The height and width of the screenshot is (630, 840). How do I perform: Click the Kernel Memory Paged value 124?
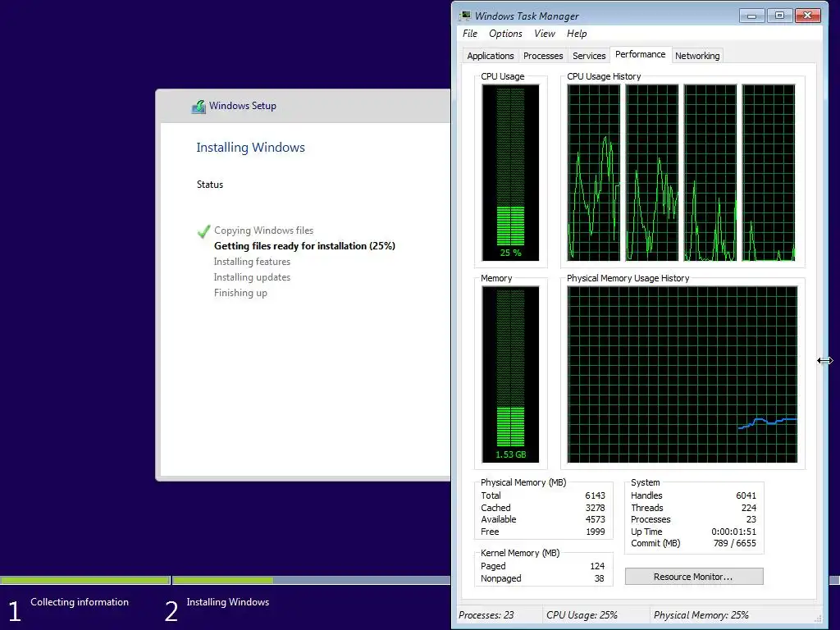pyautogui.click(x=597, y=566)
